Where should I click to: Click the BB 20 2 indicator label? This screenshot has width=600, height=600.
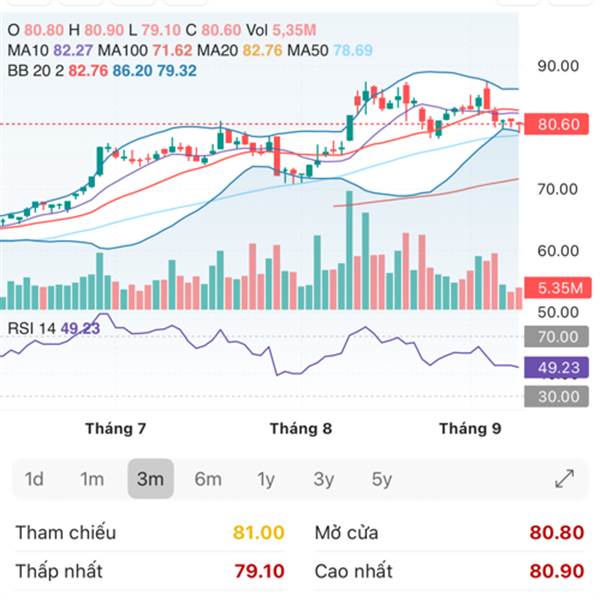click(36, 71)
